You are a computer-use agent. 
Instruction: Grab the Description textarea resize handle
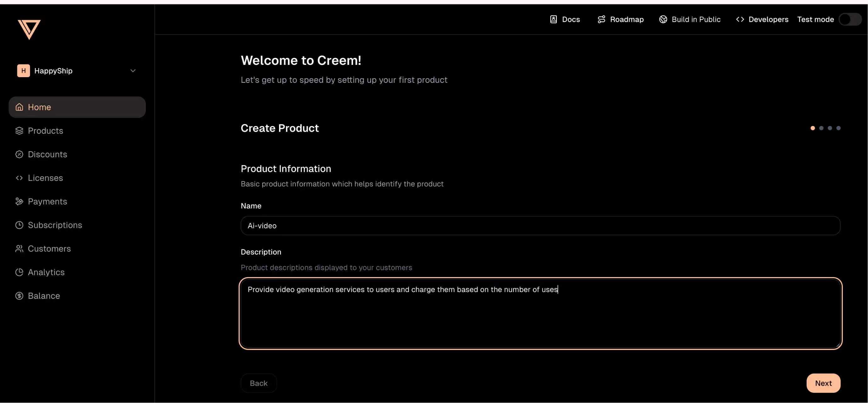837,345
